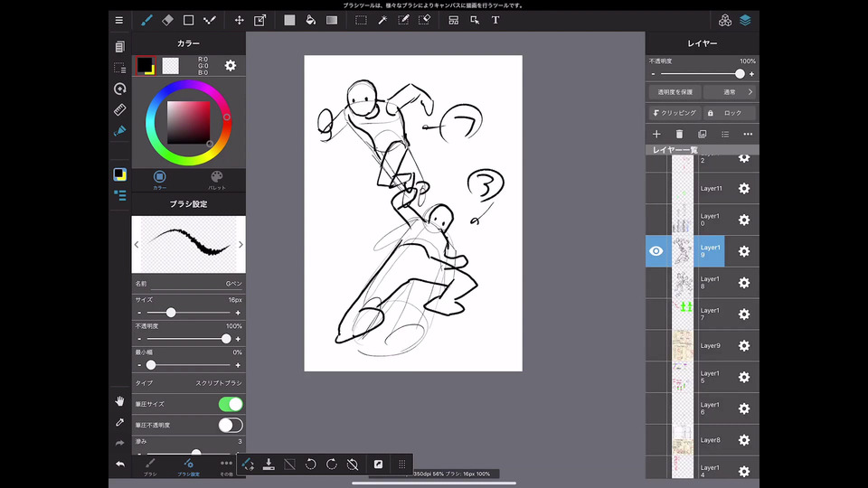Pick the Gradient tool
This screenshot has height=488, width=868.
pos(332,20)
